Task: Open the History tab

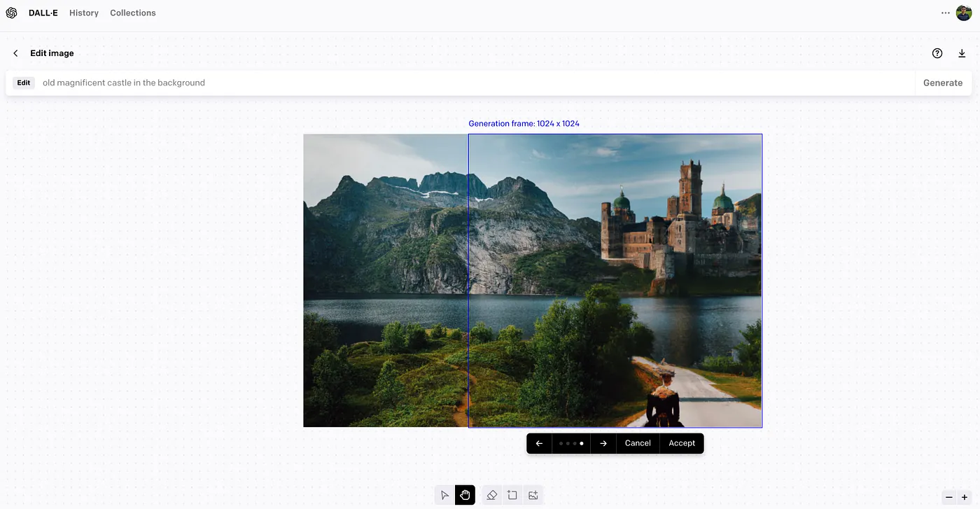Action: (84, 13)
